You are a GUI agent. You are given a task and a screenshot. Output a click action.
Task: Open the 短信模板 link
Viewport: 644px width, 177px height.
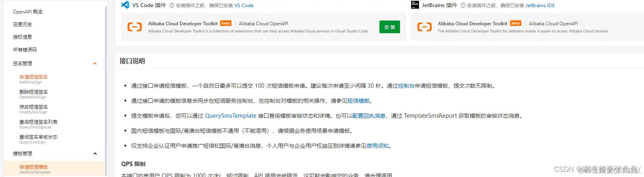point(358,101)
